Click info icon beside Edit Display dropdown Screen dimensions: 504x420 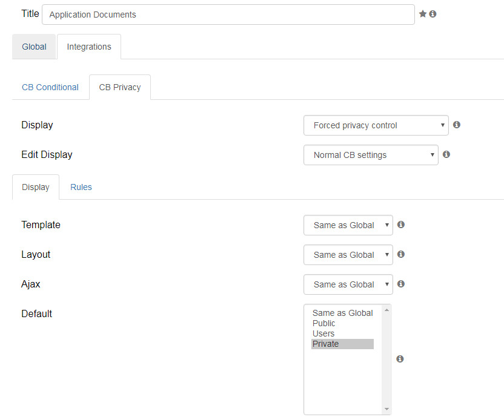(x=446, y=154)
